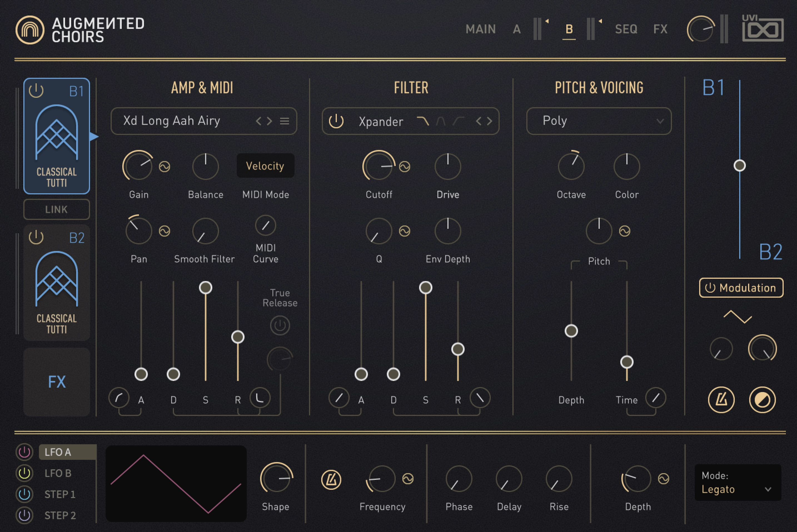This screenshot has width=797, height=532.
Task: Click the amp attack curve knob next to A
Action: point(119,398)
